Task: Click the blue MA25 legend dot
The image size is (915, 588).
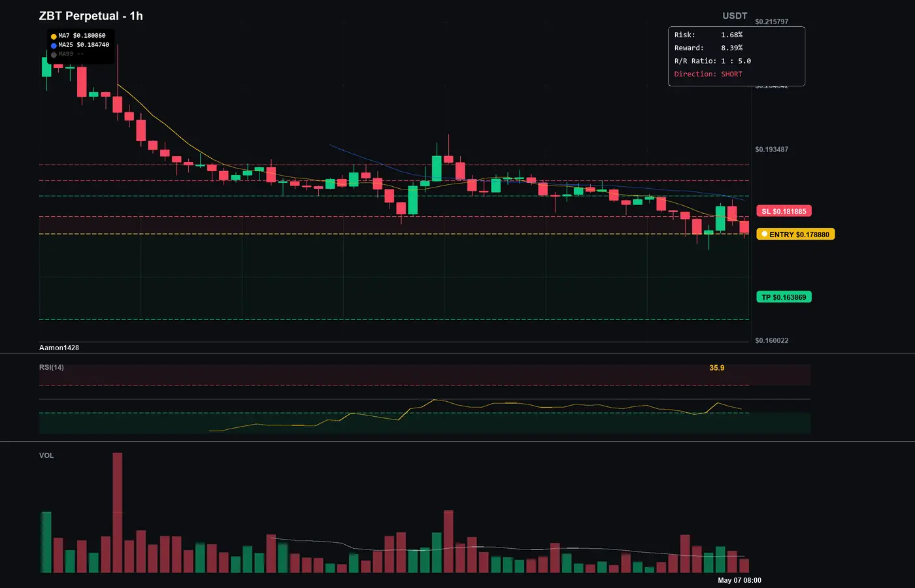Action: tap(54, 46)
